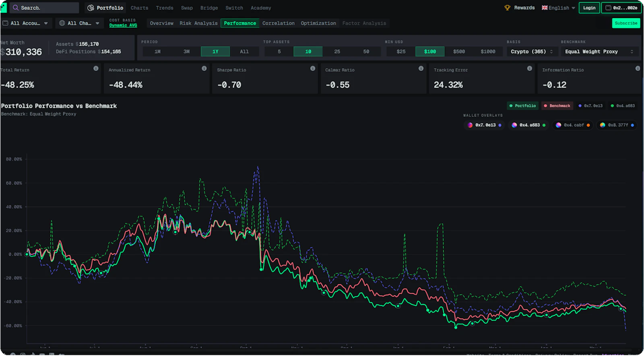Open the Factor Analysis tab

point(364,23)
